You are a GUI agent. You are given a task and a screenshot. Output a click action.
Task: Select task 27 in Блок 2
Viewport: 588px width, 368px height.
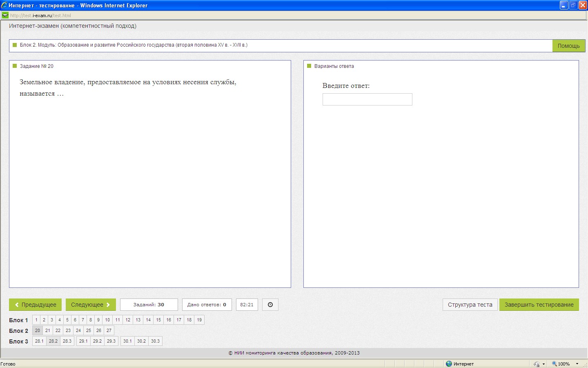click(109, 330)
